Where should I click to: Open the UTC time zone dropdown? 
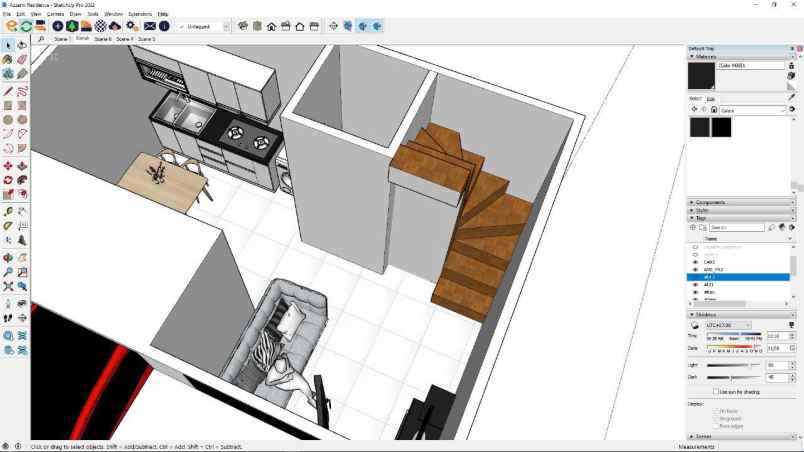tap(728, 325)
